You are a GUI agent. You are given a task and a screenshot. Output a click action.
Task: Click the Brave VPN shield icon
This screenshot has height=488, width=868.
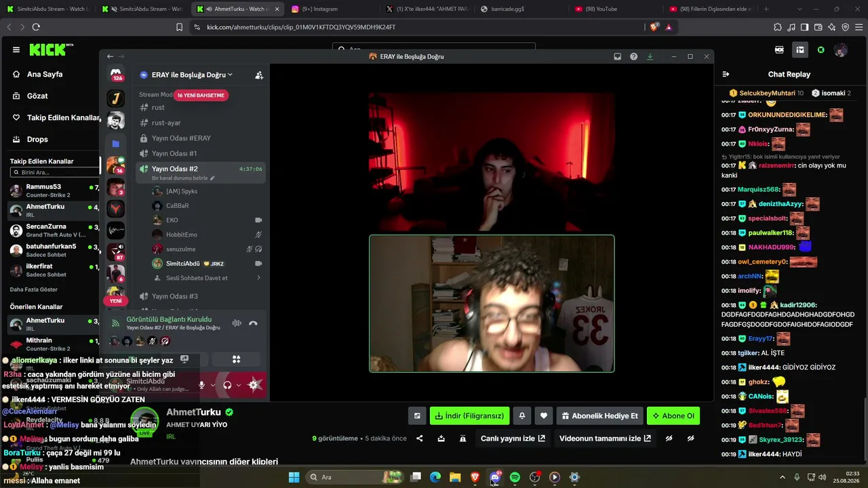coord(845,27)
